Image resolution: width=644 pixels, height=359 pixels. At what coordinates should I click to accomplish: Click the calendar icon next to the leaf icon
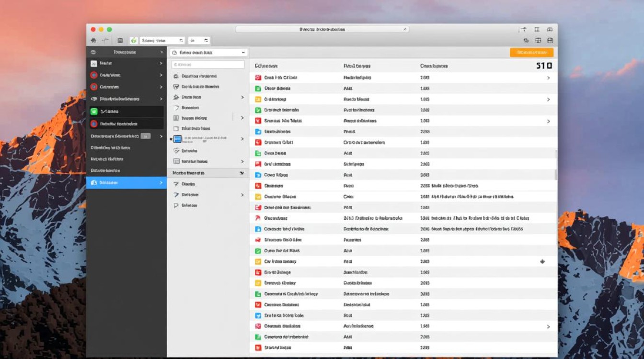(120, 41)
